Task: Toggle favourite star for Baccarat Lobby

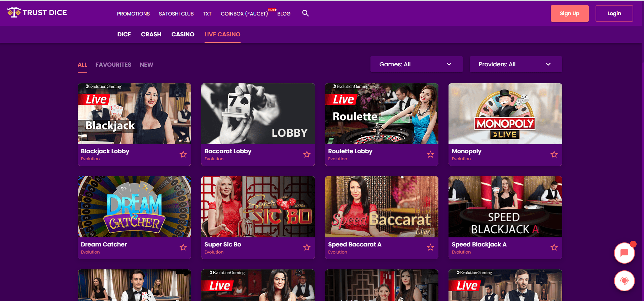Action: coord(307,155)
